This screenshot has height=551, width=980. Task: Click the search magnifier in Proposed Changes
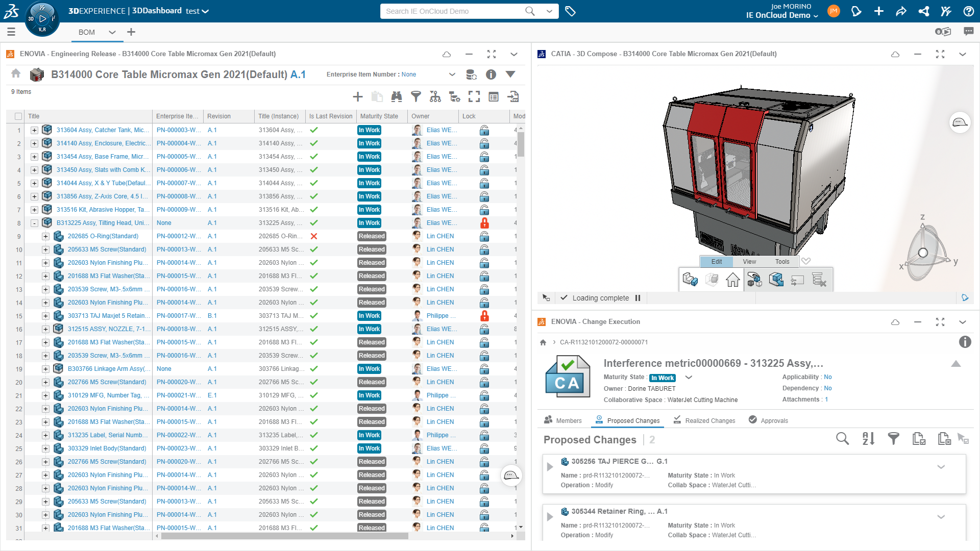[x=843, y=439]
